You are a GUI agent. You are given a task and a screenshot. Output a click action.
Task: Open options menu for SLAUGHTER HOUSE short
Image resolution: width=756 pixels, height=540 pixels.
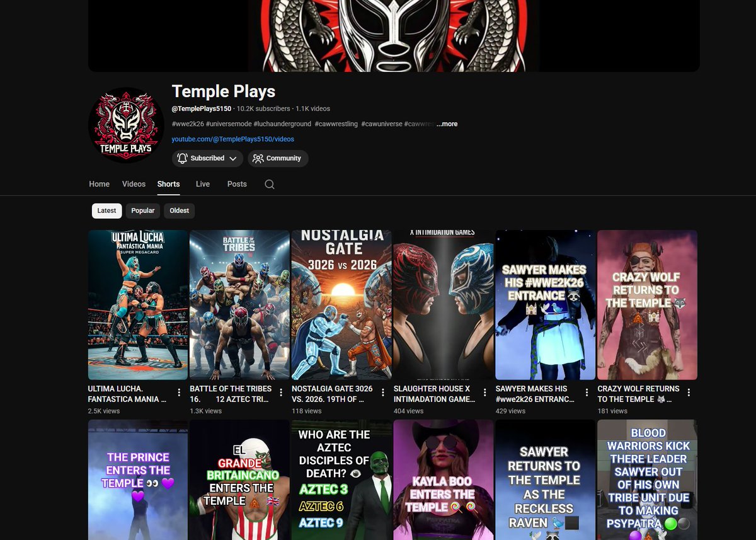click(x=485, y=393)
